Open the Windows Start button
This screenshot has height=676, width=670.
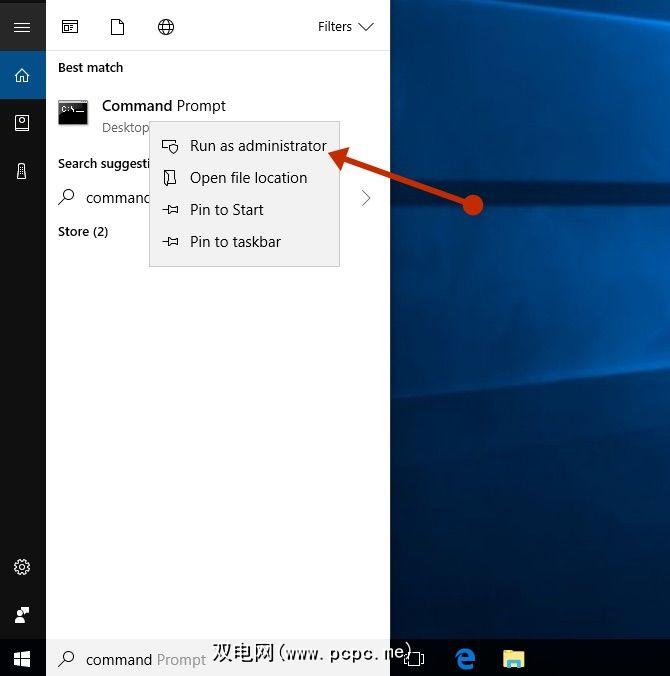tap(22, 659)
